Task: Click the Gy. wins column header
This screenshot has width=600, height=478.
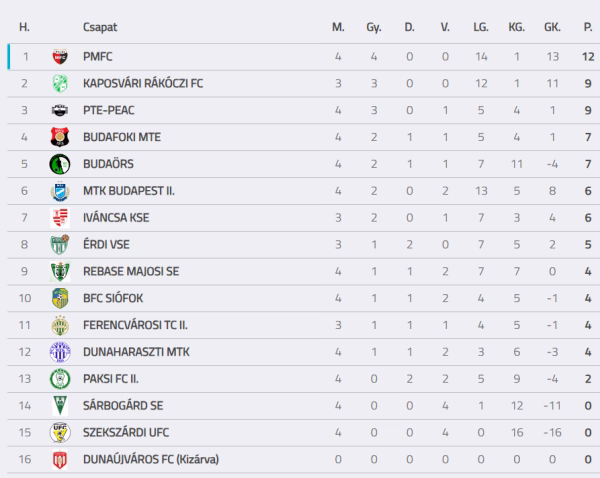Action: [373, 28]
